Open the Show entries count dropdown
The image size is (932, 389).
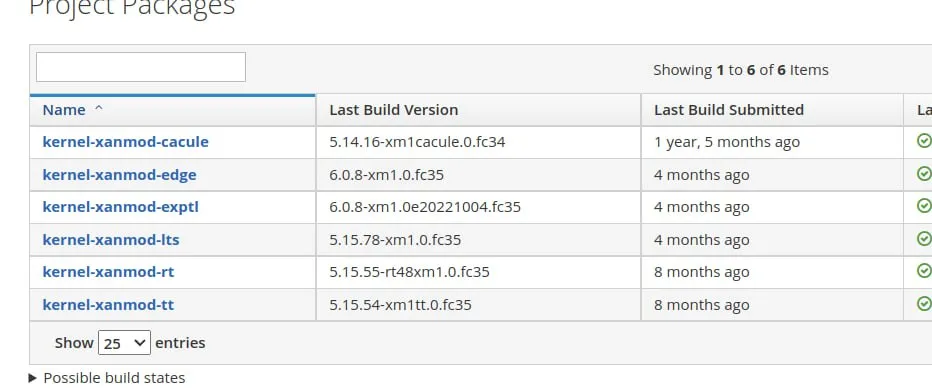point(124,343)
